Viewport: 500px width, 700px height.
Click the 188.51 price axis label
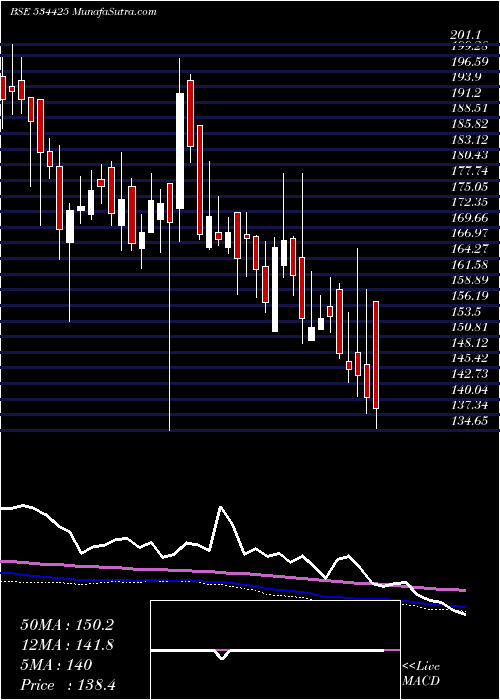472,108
